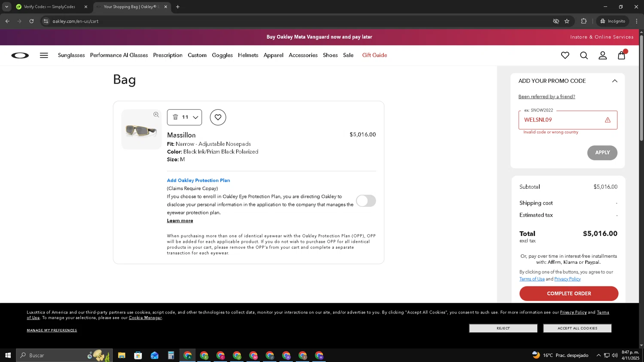Open the shopping bag icon

[622, 54]
